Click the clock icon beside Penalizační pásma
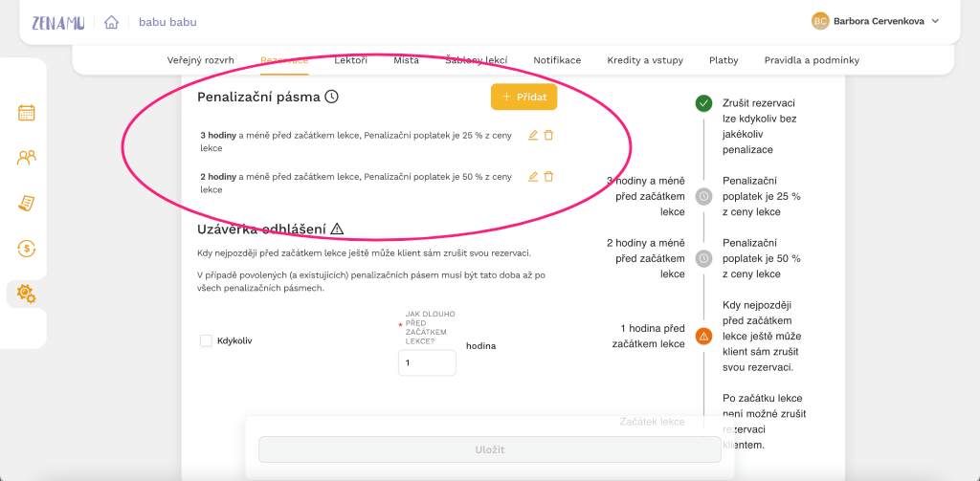Viewport: 980px width, 481px height. pyautogui.click(x=332, y=97)
